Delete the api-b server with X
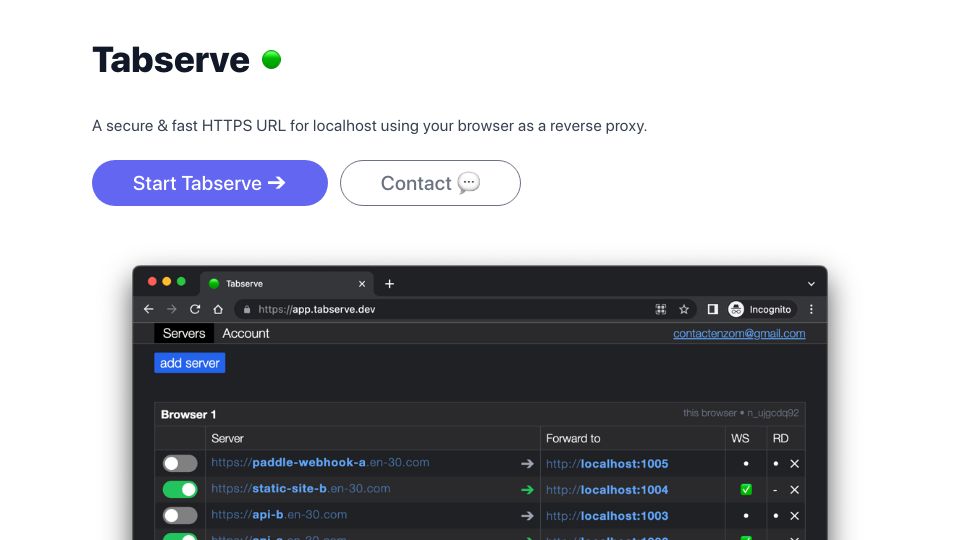Viewport: 960px width, 540px height. (x=794, y=516)
